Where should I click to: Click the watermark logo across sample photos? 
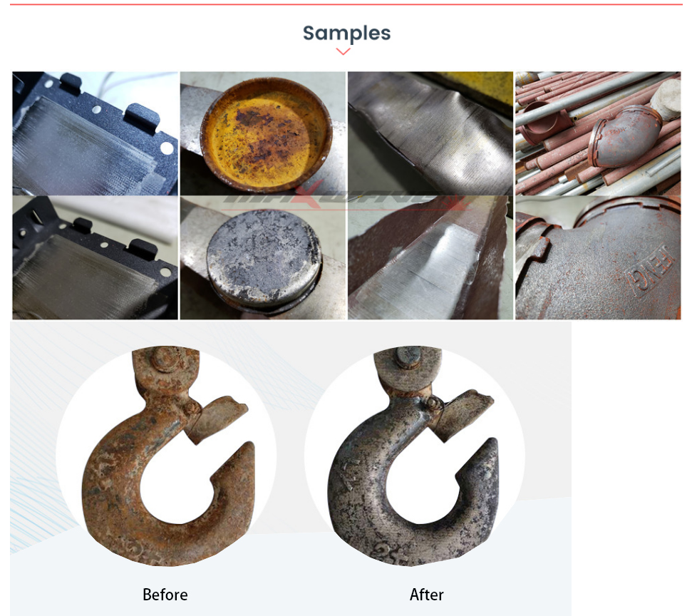tap(347, 198)
